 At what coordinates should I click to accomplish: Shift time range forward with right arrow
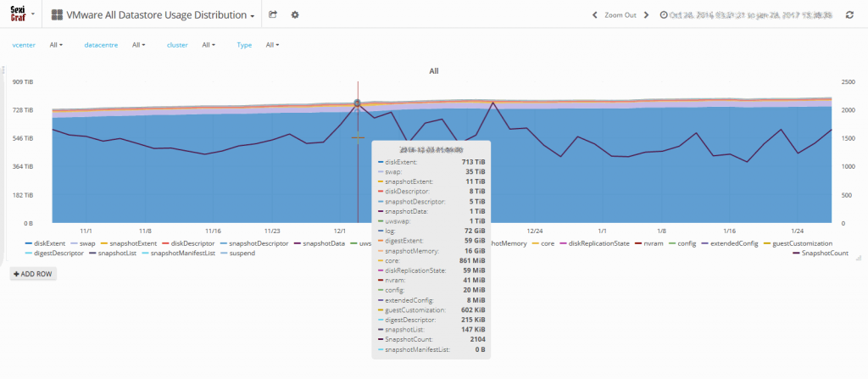click(x=647, y=15)
